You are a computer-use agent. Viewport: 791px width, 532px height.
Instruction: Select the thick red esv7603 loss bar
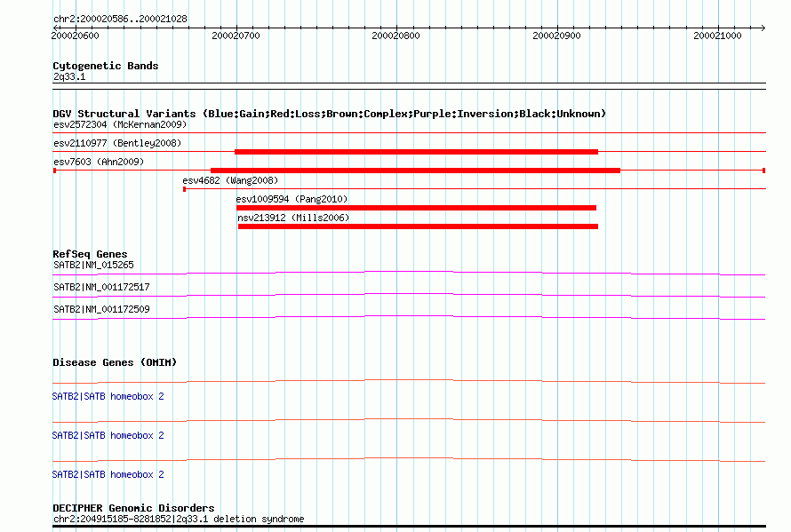tap(415, 171)
